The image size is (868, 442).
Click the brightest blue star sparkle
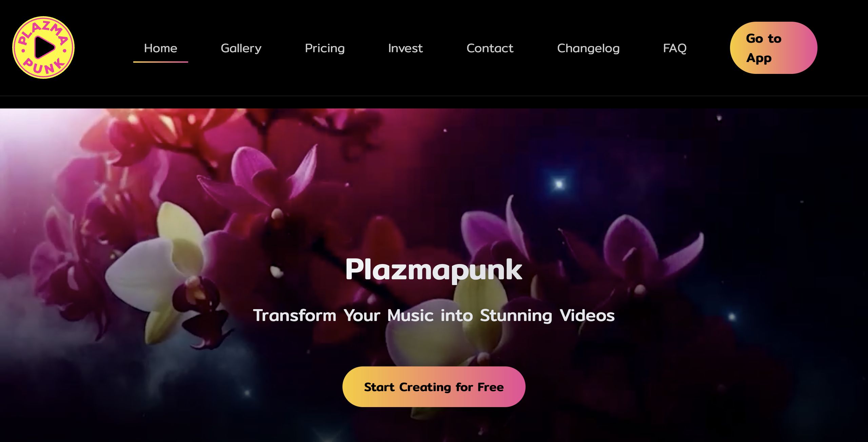pyautogui.click(x=559, y=184)
